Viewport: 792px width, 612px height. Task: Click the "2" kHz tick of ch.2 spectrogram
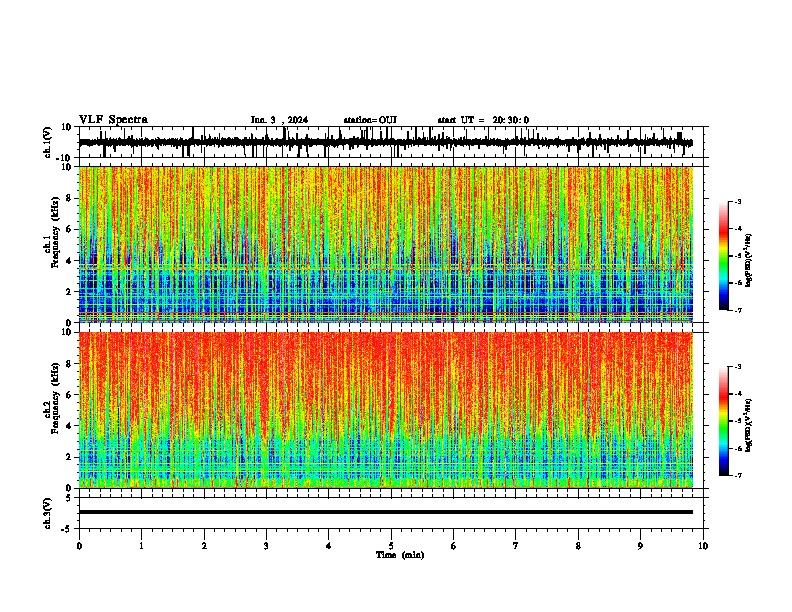click(x=70, y=457)
